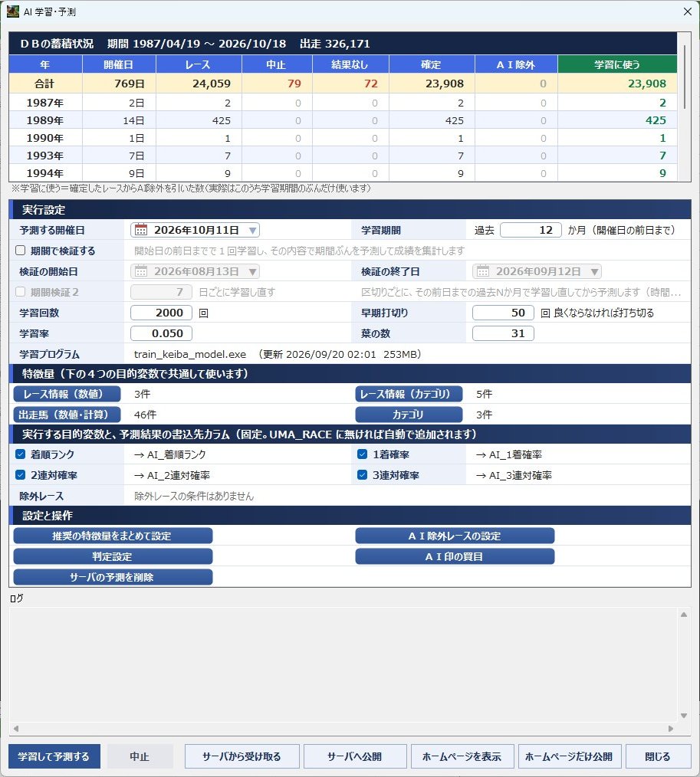Click the calendar icon in 予測する開催日

point(141,230)
